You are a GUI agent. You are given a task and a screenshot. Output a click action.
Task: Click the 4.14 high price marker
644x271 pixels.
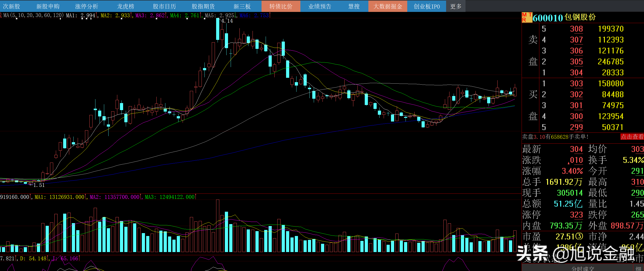[227, 21]
